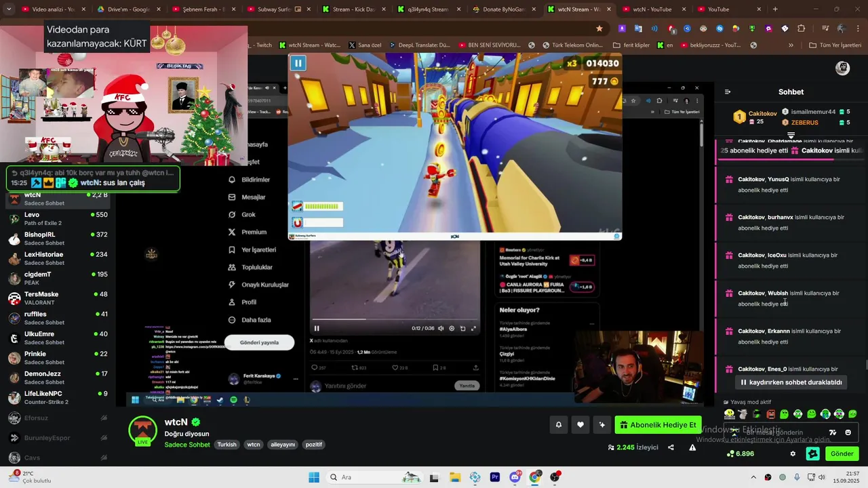868x488 pixels.
Task: Click weather widget on taskbar
Action: tap(29, 477)
